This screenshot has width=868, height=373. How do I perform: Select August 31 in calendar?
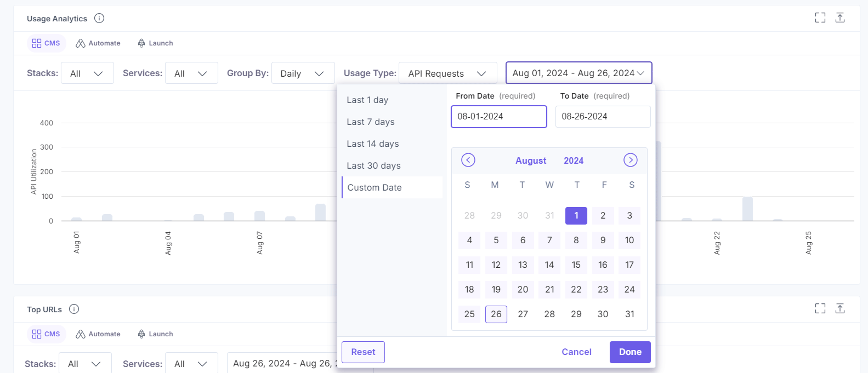pos(629,314)
